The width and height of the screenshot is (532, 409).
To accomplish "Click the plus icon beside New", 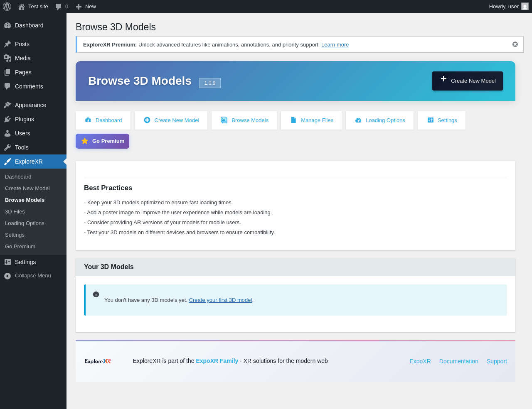I will 79,7.
